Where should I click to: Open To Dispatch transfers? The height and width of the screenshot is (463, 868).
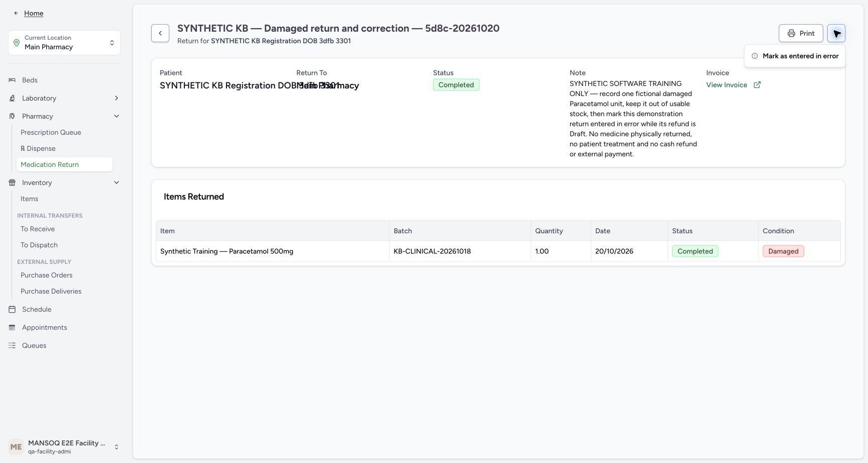click(39, 245)
